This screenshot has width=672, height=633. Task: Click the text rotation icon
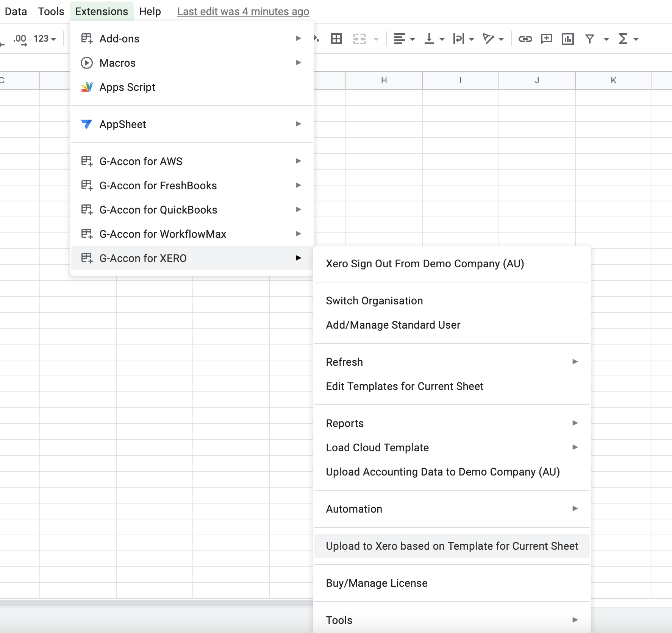pos(488,39)
